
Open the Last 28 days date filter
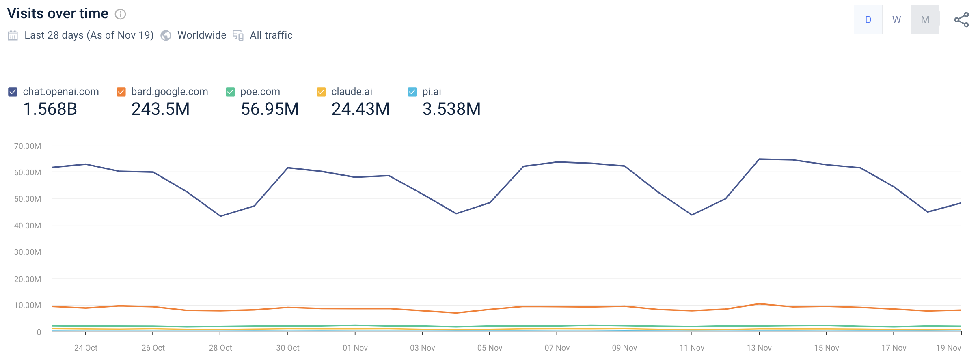tap(89, 35)
